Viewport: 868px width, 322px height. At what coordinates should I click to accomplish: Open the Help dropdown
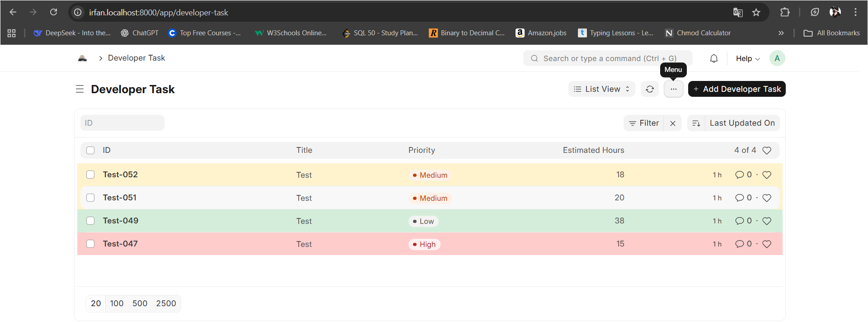tap(747, 58)
